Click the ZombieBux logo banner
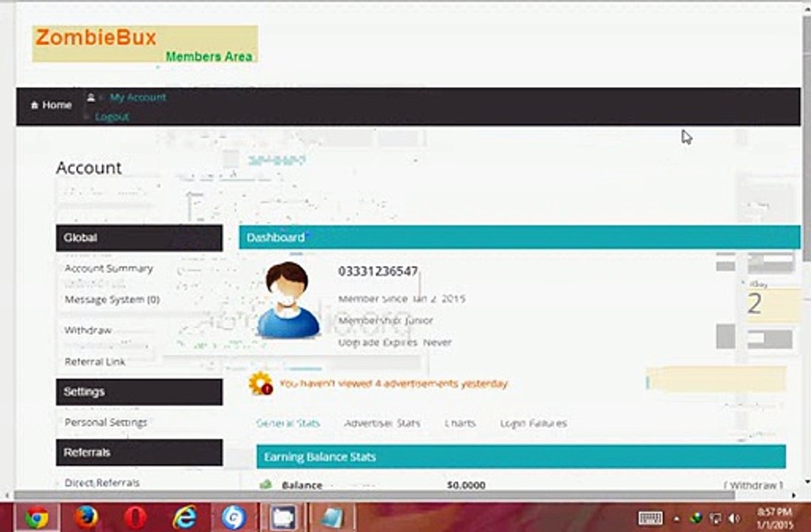Viewport: 811px width, 532px height. [145, 44]
